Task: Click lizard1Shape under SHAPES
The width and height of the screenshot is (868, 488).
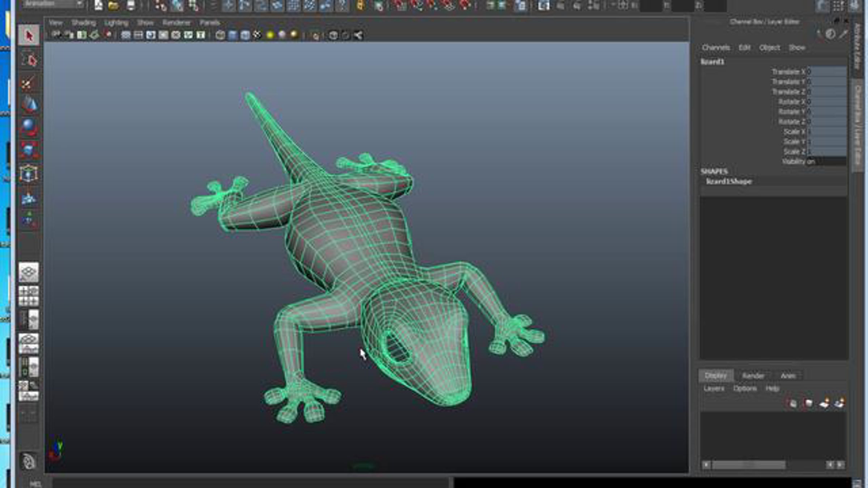Action: [729, 181]
